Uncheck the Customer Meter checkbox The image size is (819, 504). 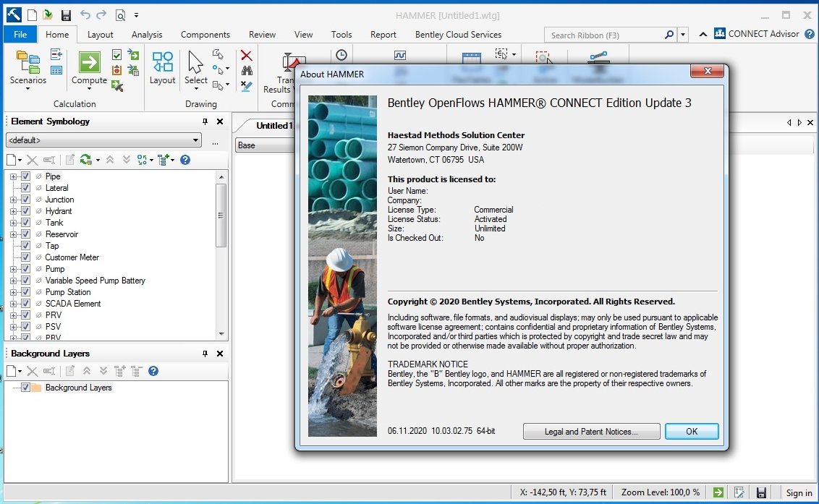tap(25, 257)
